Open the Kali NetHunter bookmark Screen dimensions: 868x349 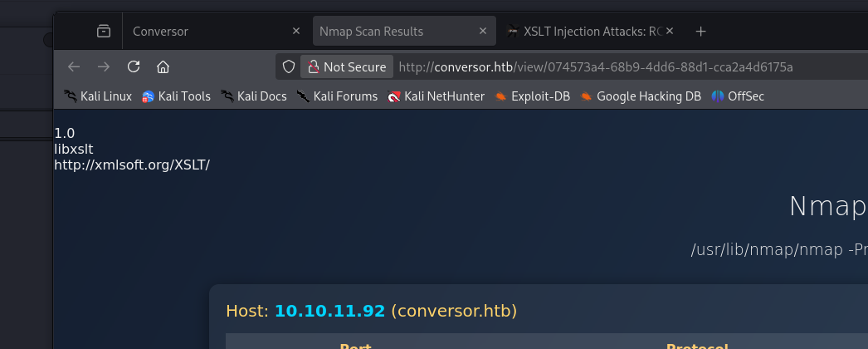tap(436, 96)
